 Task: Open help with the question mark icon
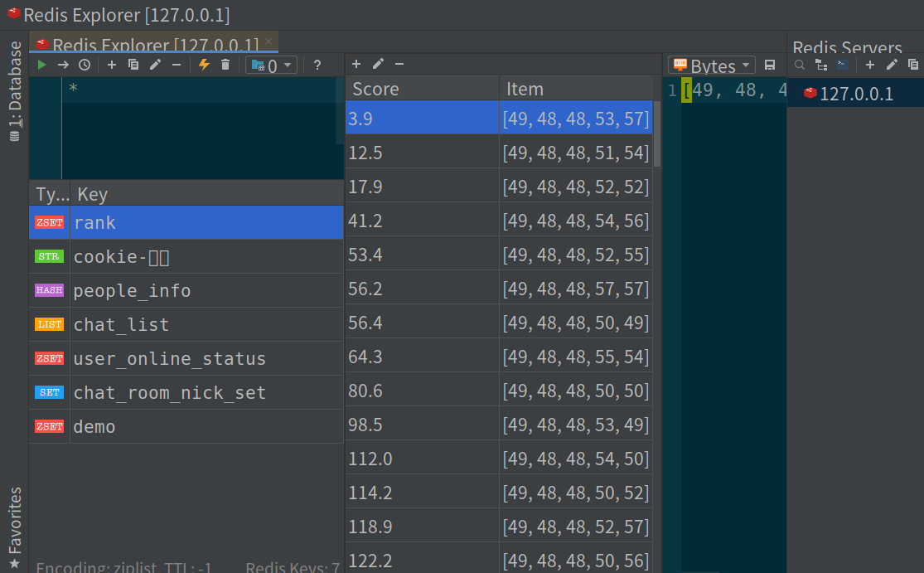317,64
